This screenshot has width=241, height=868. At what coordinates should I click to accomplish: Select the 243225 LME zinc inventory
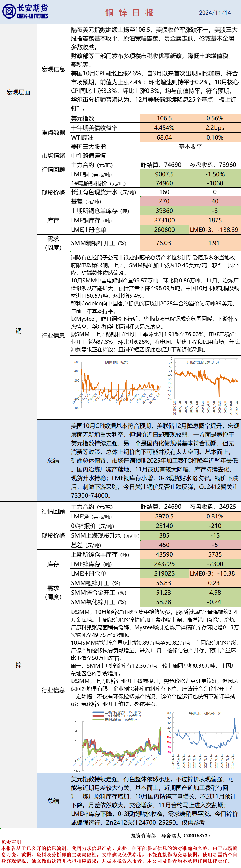pyautogui.click(x=164, y=564)
